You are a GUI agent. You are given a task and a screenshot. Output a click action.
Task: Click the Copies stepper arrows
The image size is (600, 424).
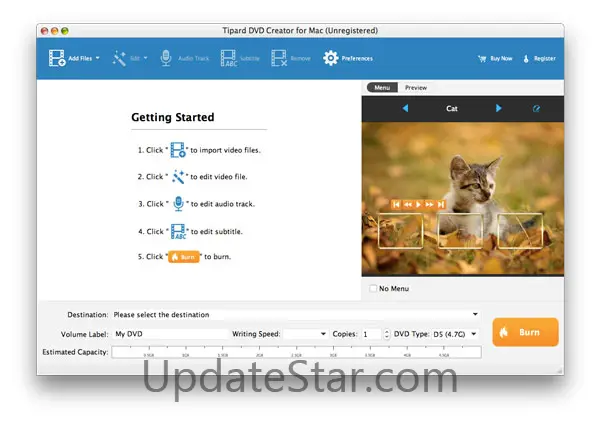(x=386, y=334)
